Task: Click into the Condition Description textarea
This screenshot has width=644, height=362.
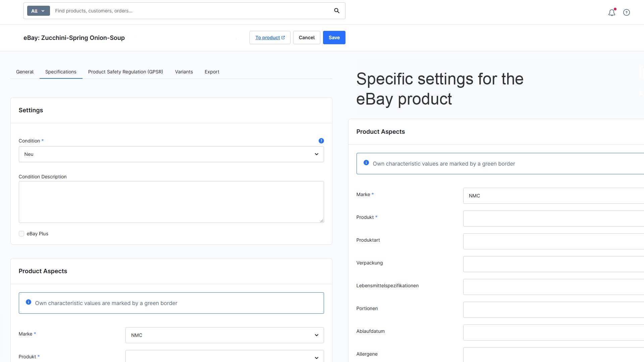Action: [171, 202]
